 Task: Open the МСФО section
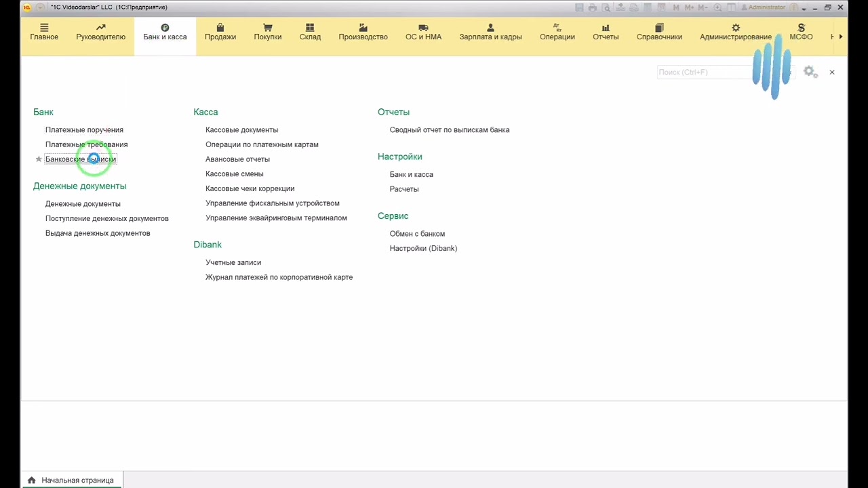tap(801, 33)
